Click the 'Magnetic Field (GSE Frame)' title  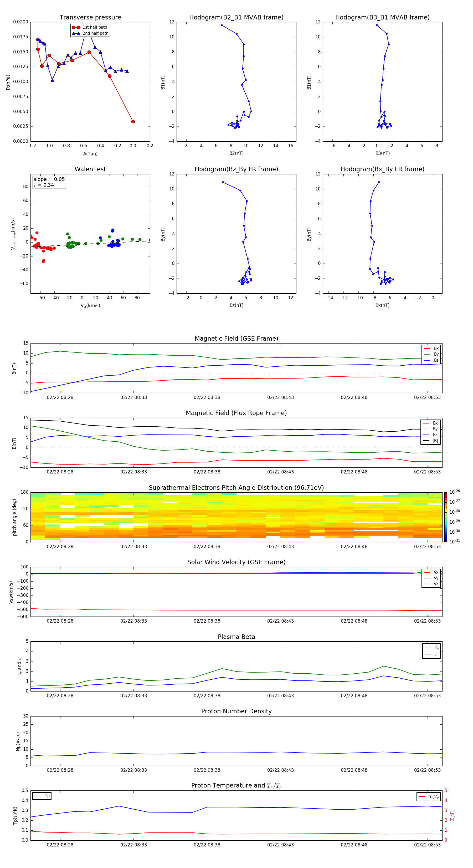pos(236,339)
